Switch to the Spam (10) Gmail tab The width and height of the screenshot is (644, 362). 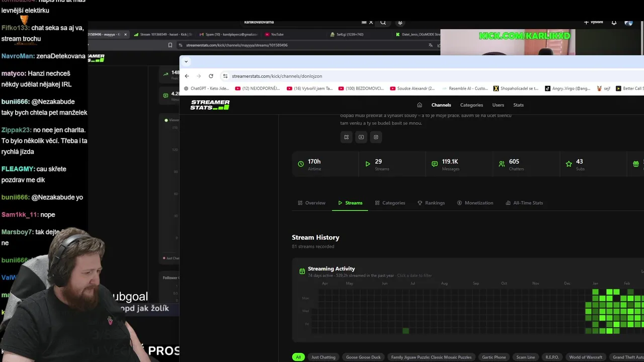pos(227,34)
